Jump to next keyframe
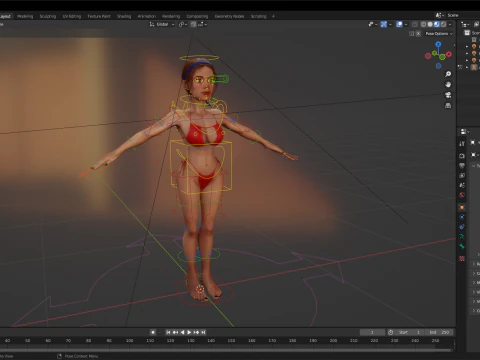The image size is (480, 360). tap(196, 332)
